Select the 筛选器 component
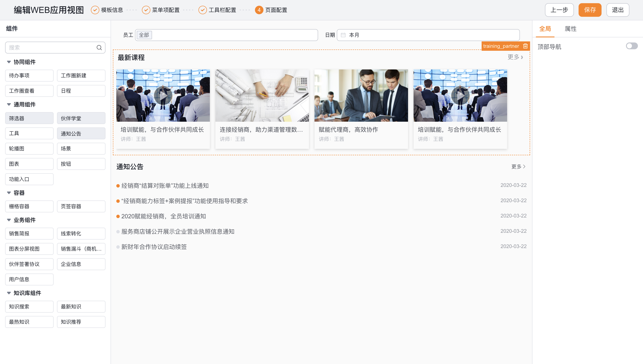Image resolution: width=643 pixels, height=364 pixels. tap(29, 118)
